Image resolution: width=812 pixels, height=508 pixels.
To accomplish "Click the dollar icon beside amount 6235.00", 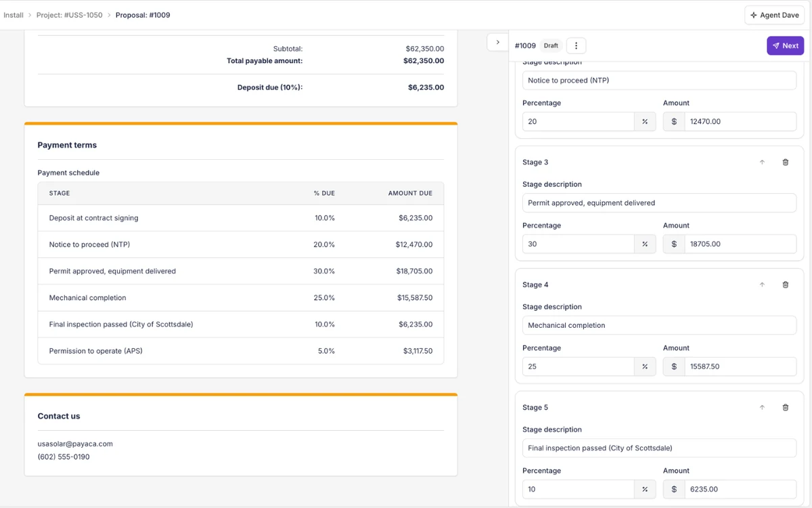I will (x=674, y=489).
